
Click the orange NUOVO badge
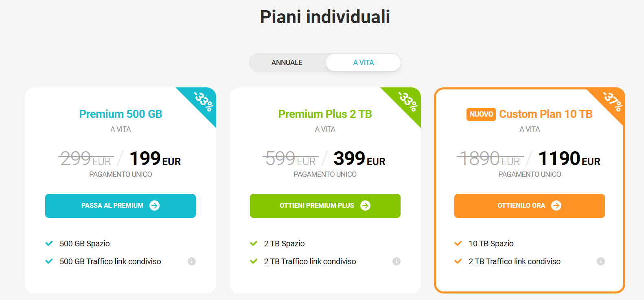click(481, 115)
